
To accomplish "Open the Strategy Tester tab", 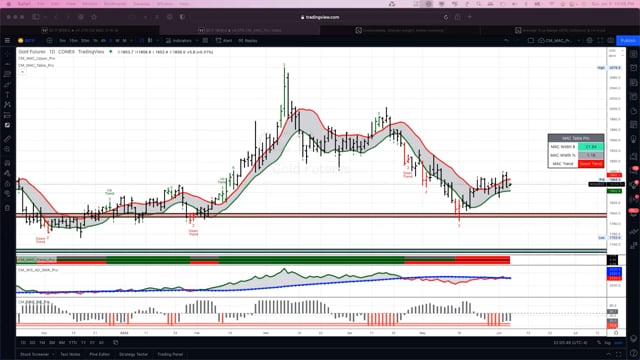I will pyautogui.click(x=133, y=354).
